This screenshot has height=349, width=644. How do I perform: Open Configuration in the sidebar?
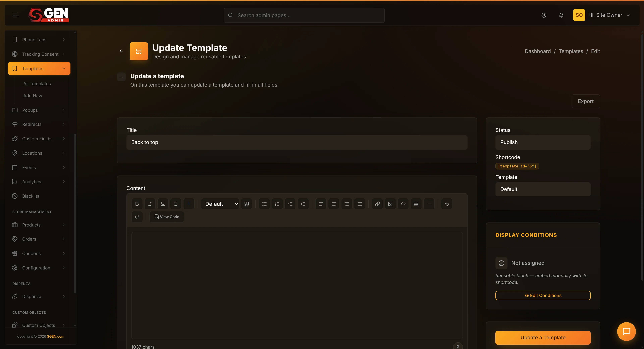39,268
